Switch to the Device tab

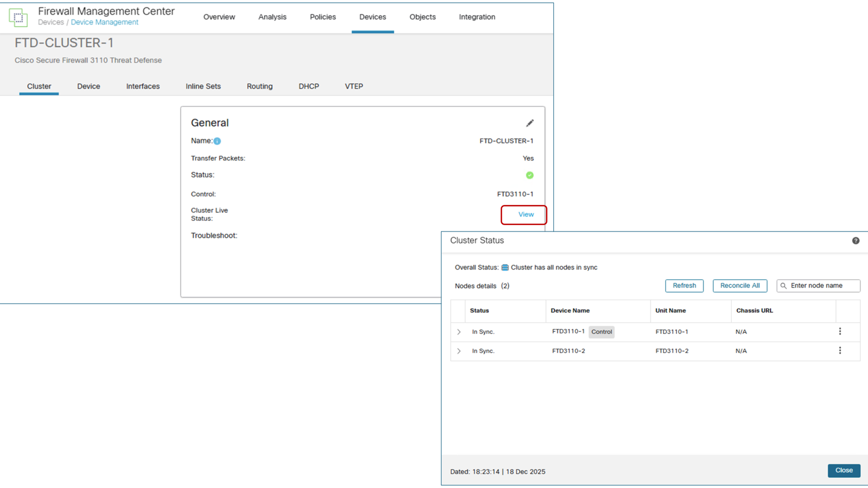tap(88, 86)
